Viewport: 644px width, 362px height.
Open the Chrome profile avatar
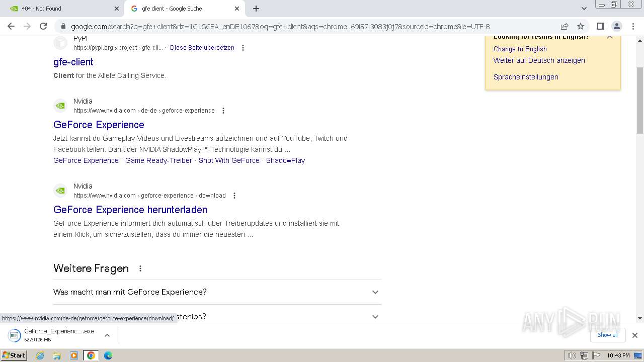pos(617,26)
